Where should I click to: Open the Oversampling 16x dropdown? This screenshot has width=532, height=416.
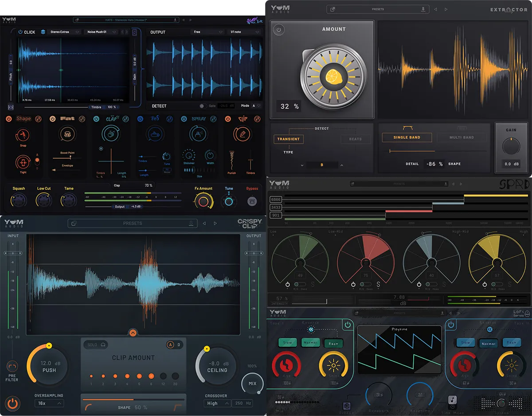point(49,403)
